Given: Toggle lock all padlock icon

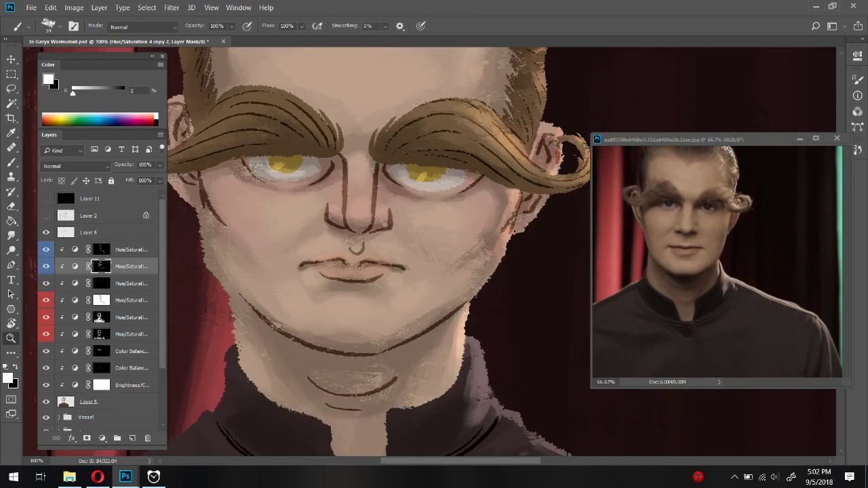Looking at the screenshot, I should 111,181.
